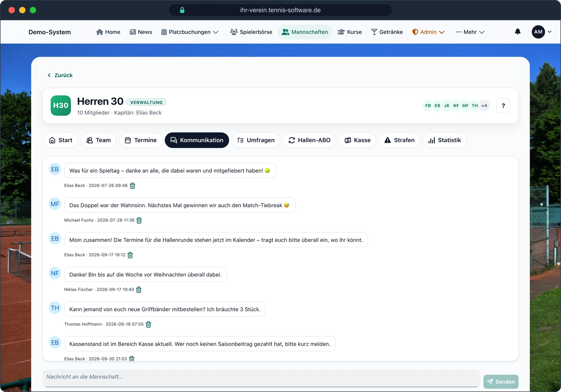Go back via Zurück link
561x392 pixels.
pos(60,75)
